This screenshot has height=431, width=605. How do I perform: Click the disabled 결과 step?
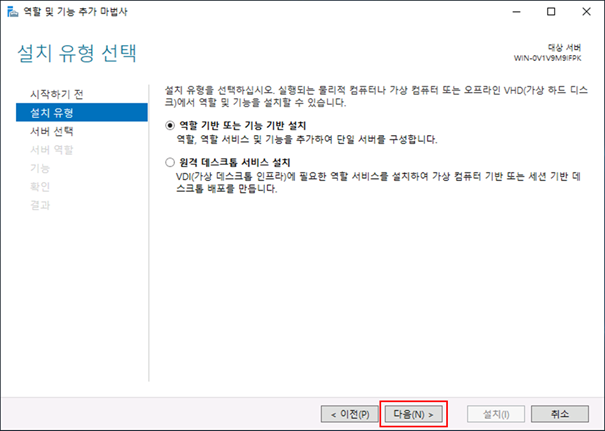(40, 205)
